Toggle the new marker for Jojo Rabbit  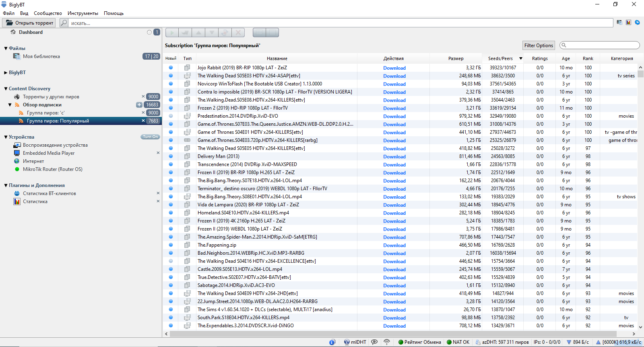tap(171, 68)
